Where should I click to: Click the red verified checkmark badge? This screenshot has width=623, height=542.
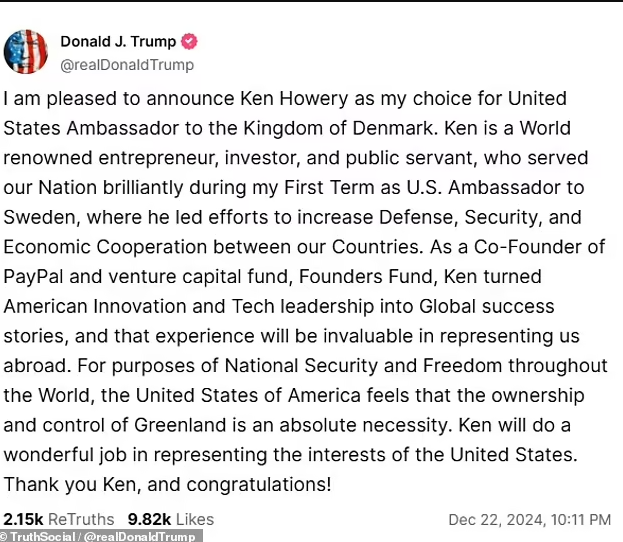pos(189,41)
